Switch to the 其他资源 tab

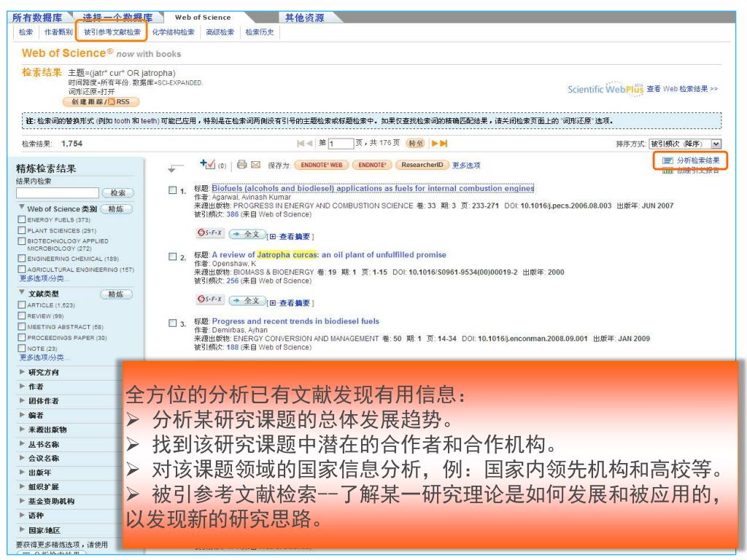pos(304,17)
